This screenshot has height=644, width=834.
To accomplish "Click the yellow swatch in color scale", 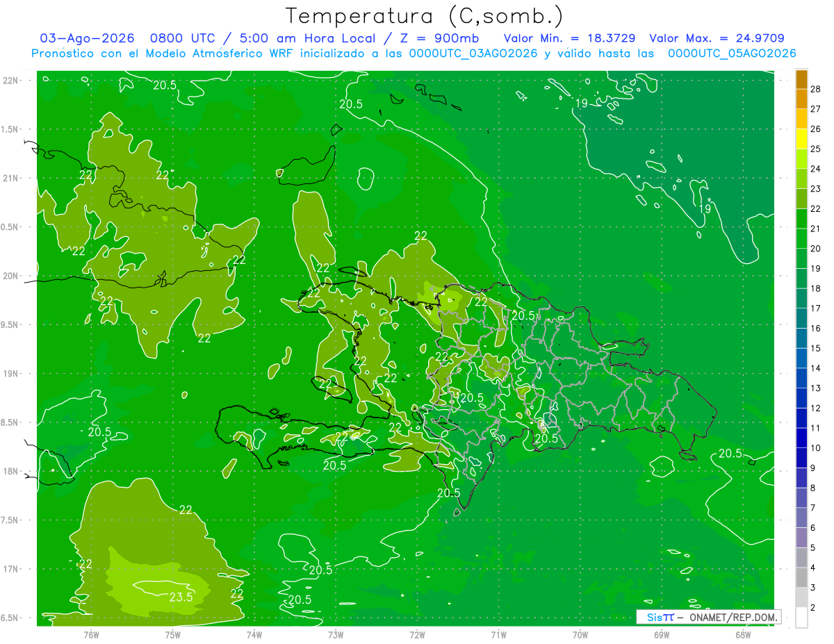I will [x=801, y=138].
